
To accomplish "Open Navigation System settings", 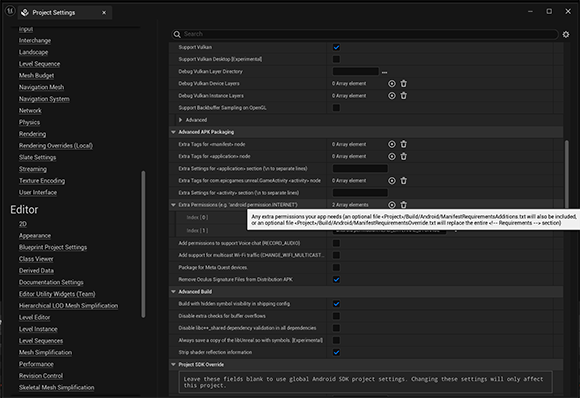I will (x=44, y=99).
